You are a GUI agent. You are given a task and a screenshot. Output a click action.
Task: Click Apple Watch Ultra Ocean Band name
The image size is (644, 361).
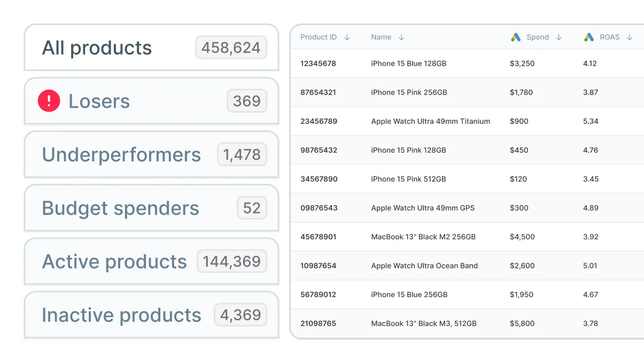coord(424,265)
